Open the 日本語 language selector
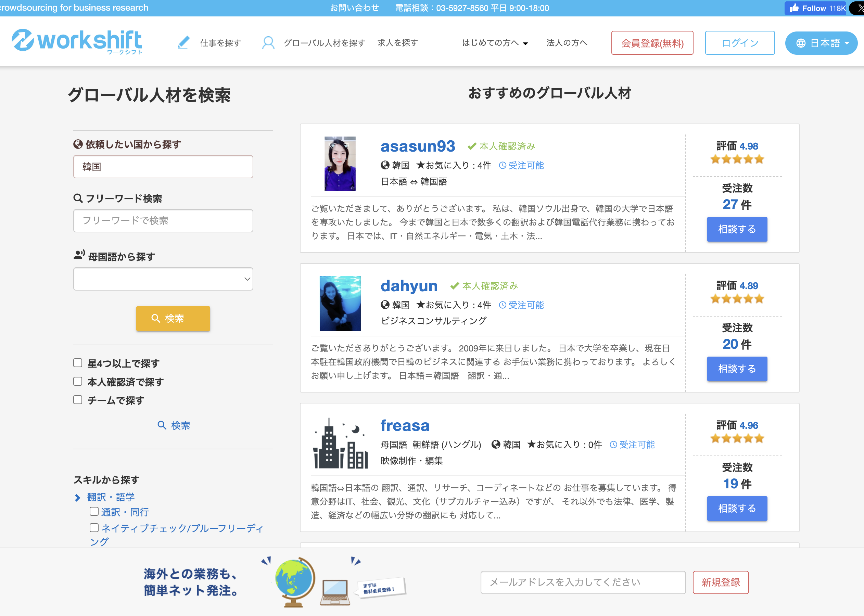The width and height of the screenshot is (864, 616). point(821,43)
